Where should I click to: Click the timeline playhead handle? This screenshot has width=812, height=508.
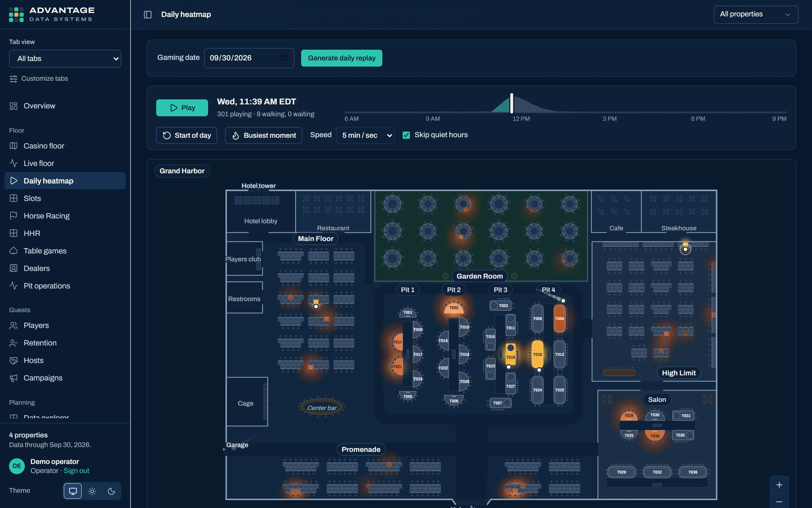[x=512, y=104]
